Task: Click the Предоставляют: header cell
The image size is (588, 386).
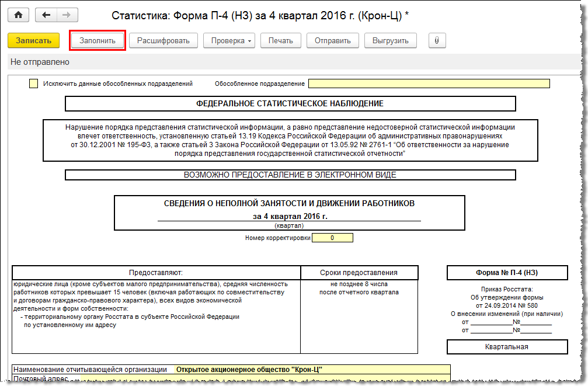Action: coord(156,273)
